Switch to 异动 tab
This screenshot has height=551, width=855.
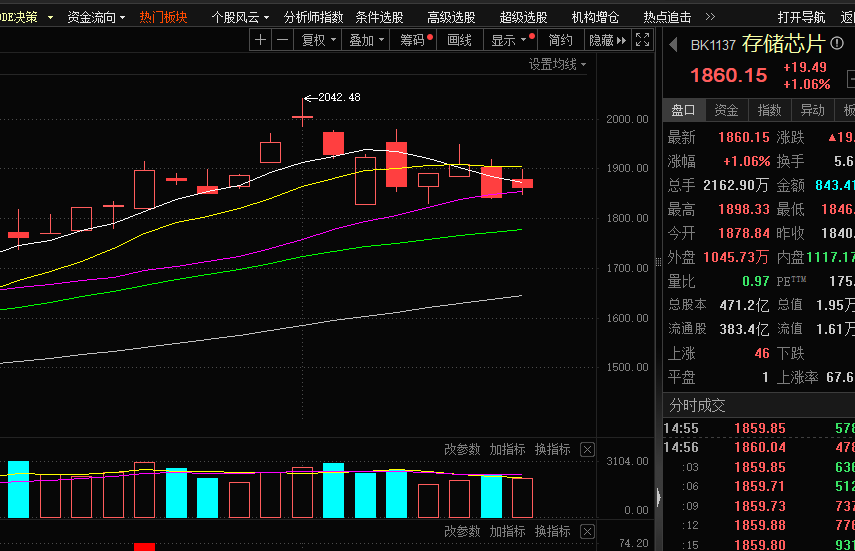click(812, 110)
